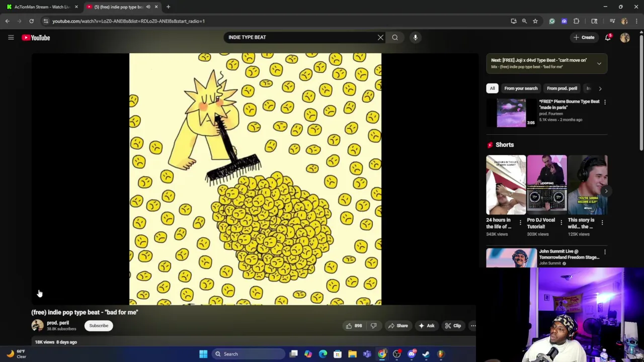Open Microsoft Teams from taskbar
Viewport: 644px width, 362px height.
tap(367, 354)
